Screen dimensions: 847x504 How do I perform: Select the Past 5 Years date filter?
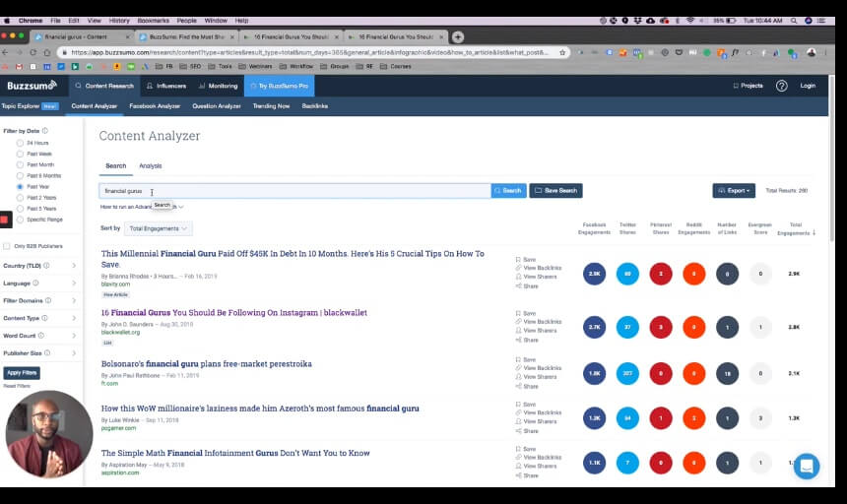point(20,209)
